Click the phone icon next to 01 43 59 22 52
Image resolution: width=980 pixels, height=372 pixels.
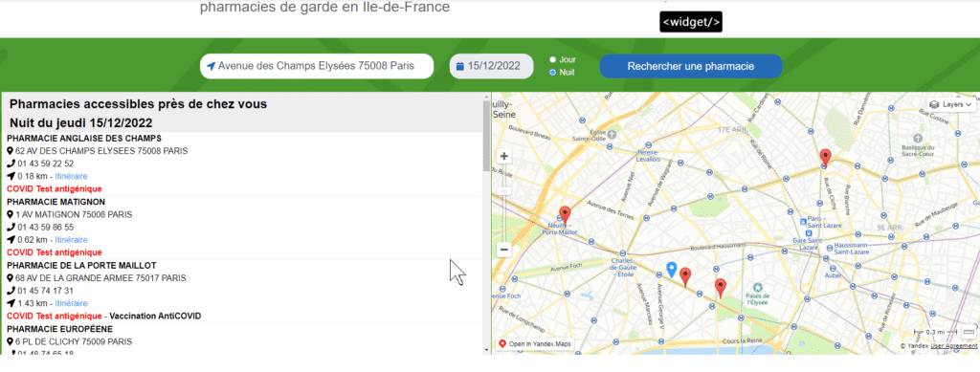11,164
